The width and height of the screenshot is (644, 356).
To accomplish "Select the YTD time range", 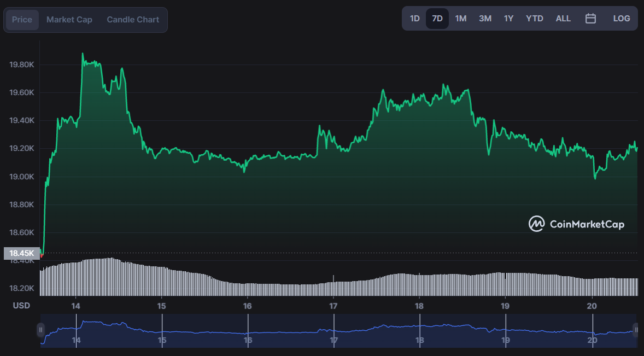I will (534, 19).
